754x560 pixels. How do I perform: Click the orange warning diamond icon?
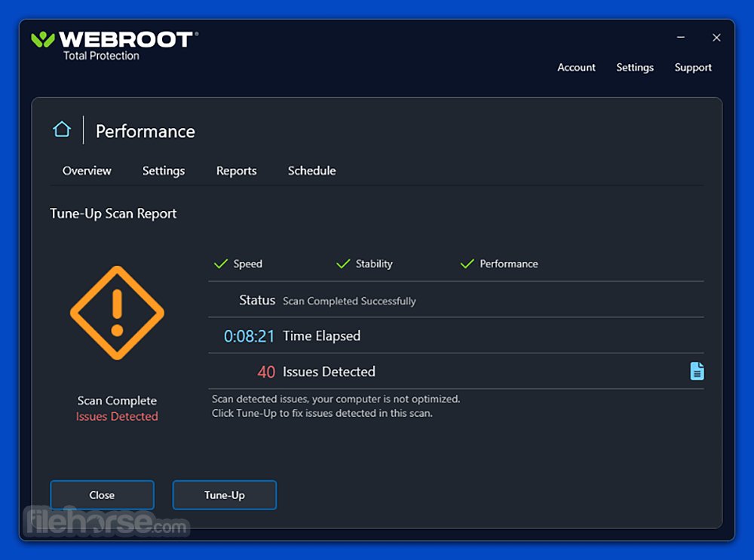tap(117, 313)
